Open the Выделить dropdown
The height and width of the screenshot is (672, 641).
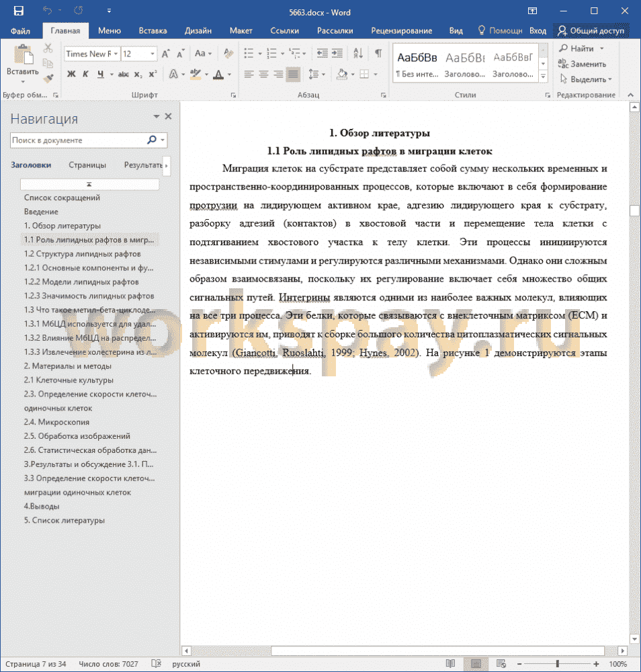tap(586, 79)
